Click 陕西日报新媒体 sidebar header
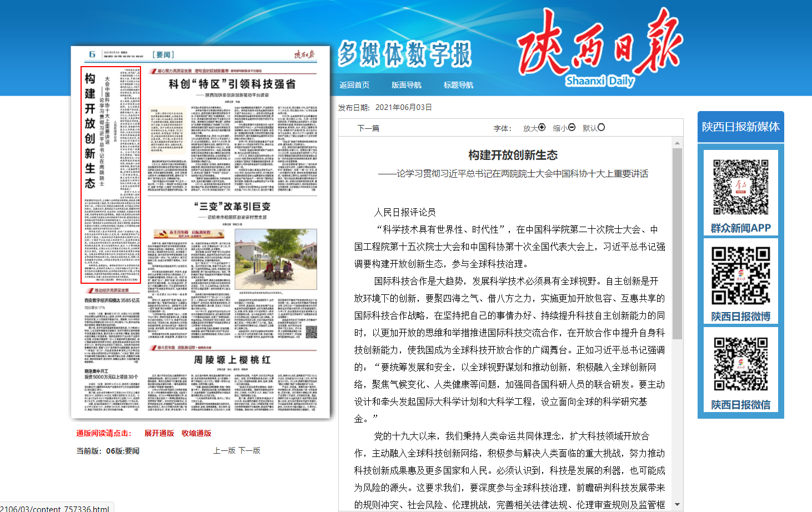Viewport: 812px width, 512px height. [741, 127]
